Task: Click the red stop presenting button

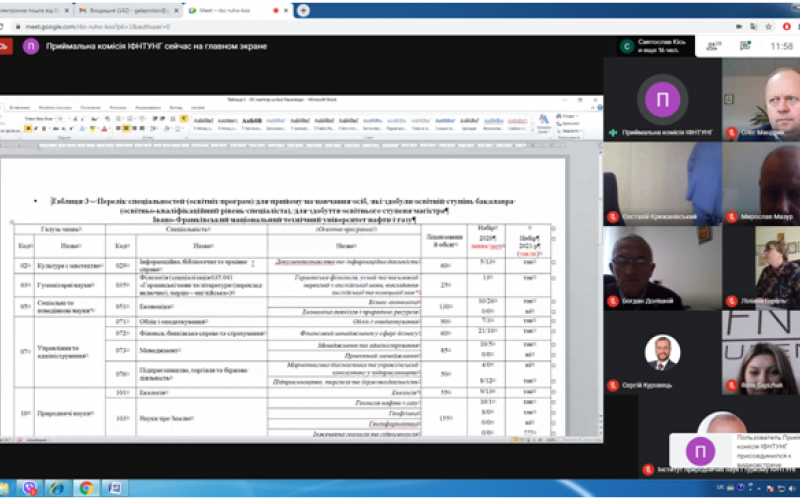Action: click(x=5, y=46)
